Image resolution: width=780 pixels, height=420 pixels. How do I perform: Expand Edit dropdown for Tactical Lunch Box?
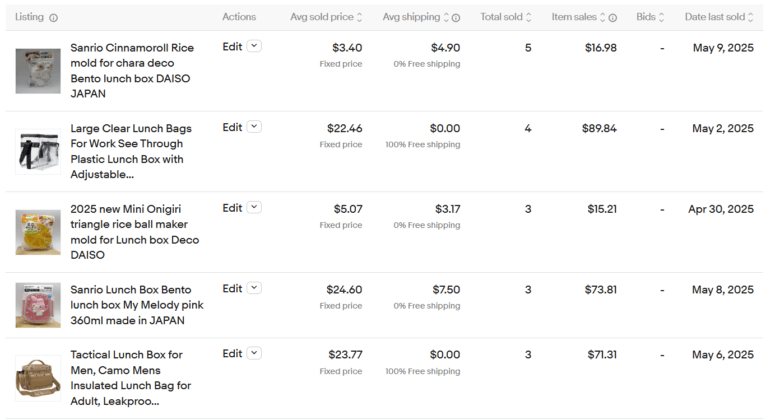254,353
